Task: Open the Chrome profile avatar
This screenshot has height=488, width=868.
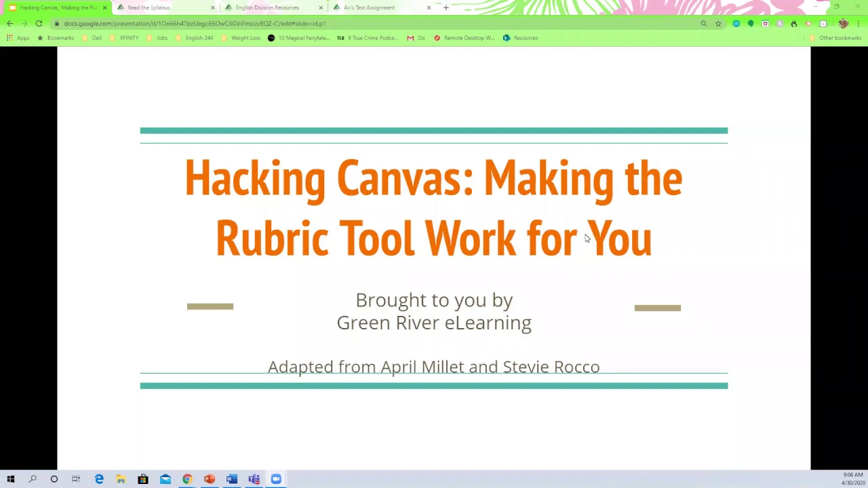Action: tap(844, 24)
